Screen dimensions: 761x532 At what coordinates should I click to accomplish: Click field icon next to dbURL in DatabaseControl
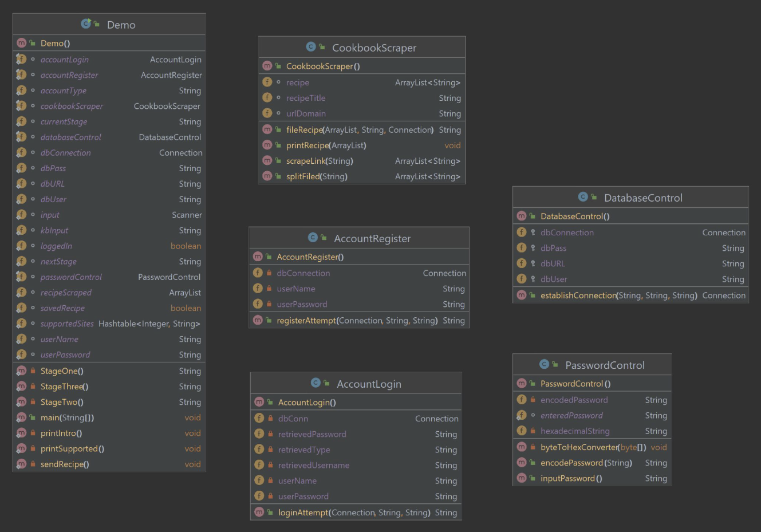tap(521, 263)
